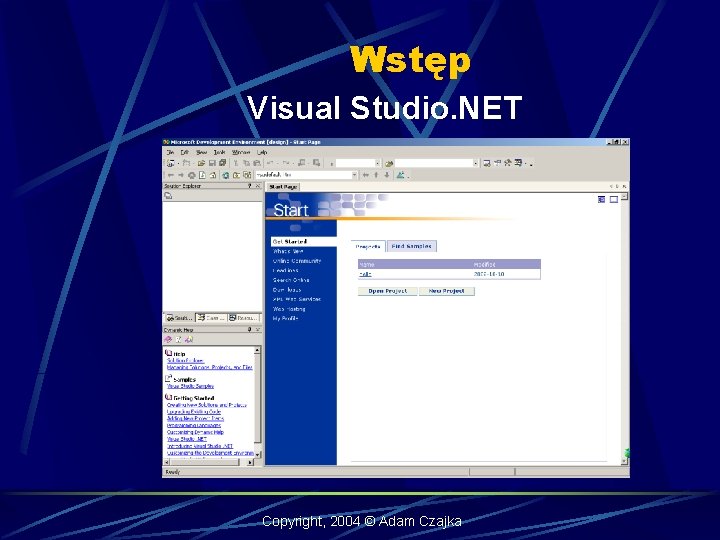Open the Tools menu
The height and width of the screenshot is (540, 720).
tap(219, 152)
